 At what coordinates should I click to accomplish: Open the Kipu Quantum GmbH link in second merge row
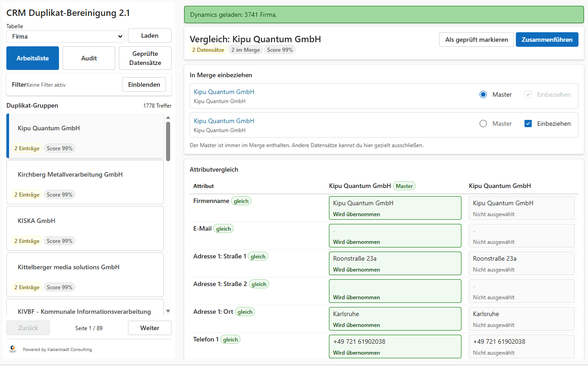coord(224,121)
